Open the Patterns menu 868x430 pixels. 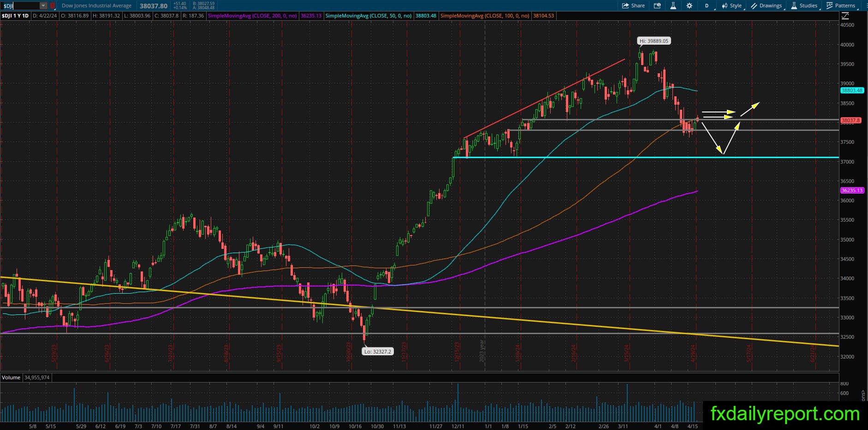tap(841, 6)
